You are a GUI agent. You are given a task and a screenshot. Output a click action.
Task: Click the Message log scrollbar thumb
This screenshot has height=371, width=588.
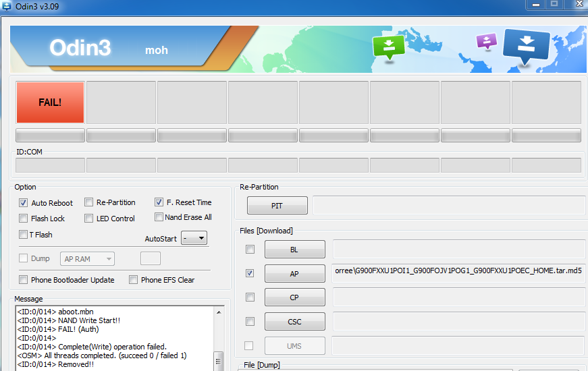pos(219,361)
